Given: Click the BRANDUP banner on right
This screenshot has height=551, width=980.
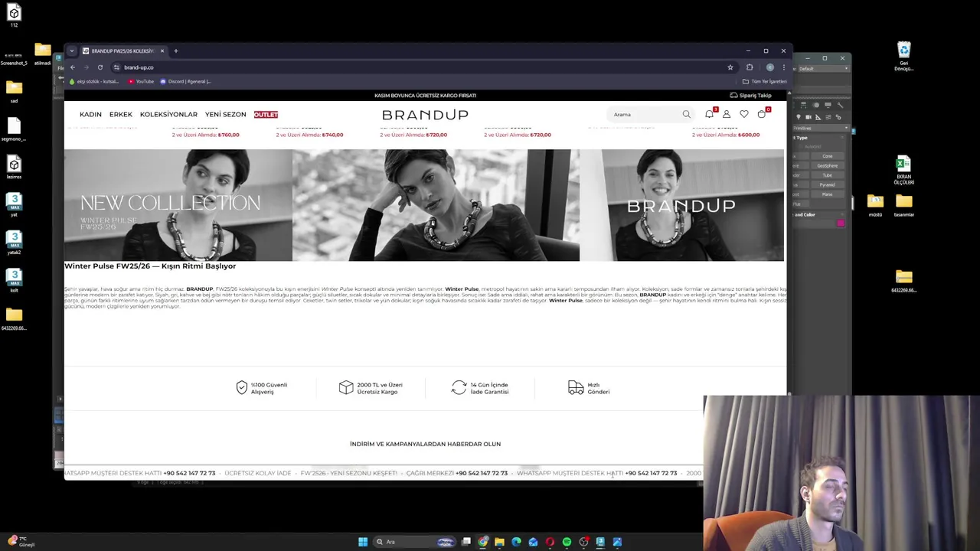Looking at the screenshot, I should [x=681, y=205].
